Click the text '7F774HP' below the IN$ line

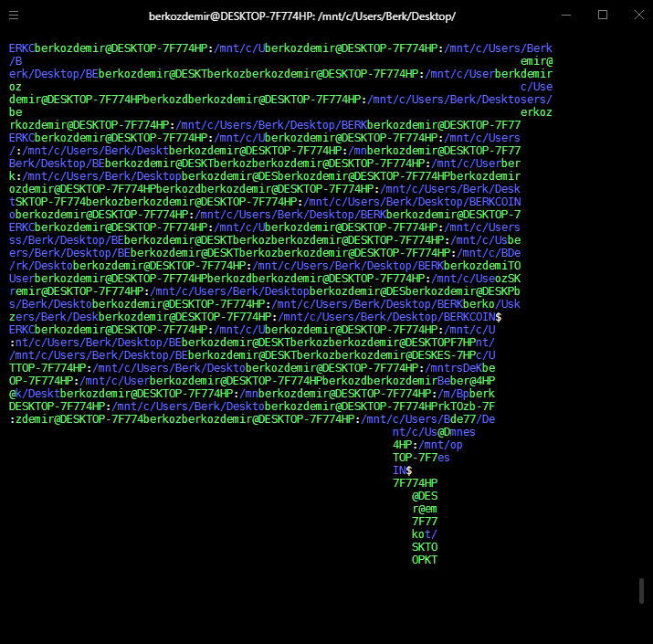pos(415,483)
